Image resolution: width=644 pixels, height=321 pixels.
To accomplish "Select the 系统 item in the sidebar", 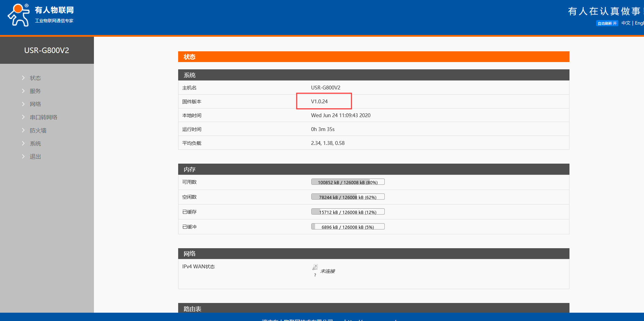I will tap(35, 144).
